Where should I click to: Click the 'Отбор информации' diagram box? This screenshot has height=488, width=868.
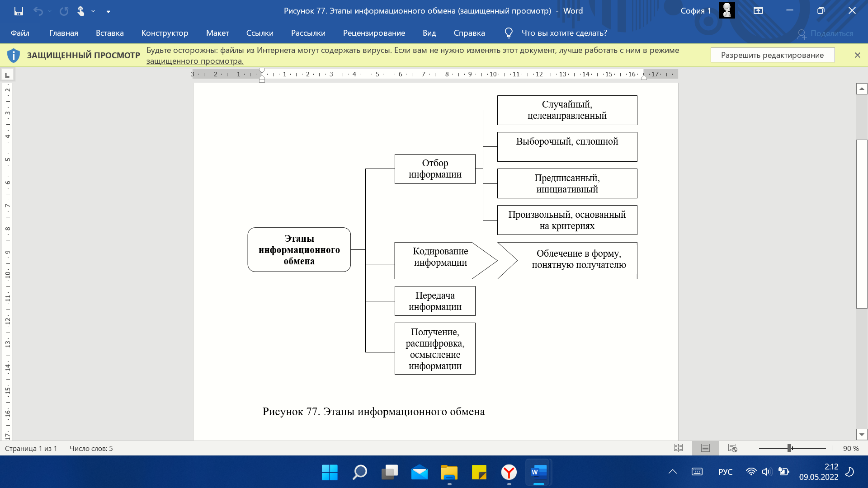point(435,169)
